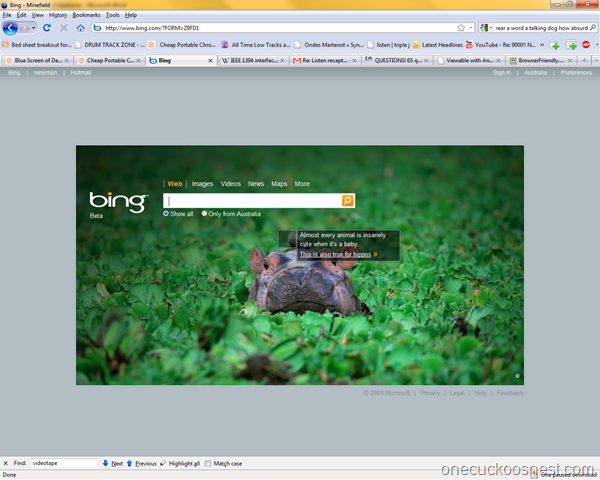The height and width of the screenshot is (480, 600).
Task: Click More search categories
Action: [302, 184]
